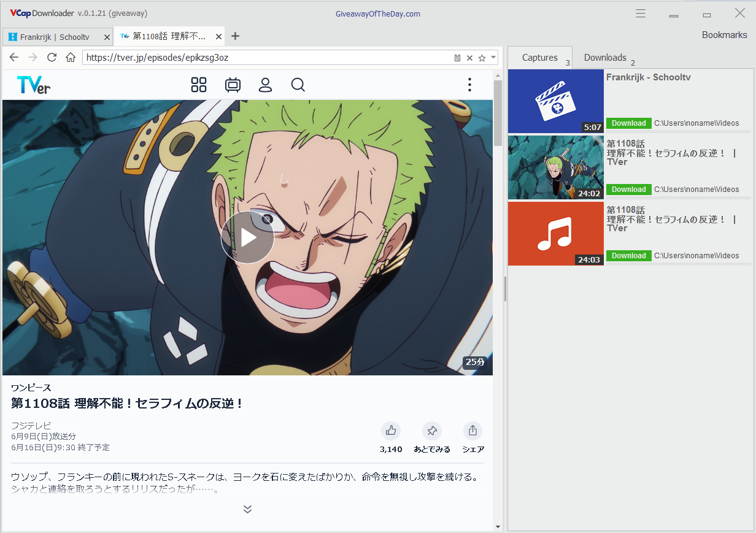Click the 24:02 Zoro video thumbnail

pyautogui.click(x=556, y=167)
